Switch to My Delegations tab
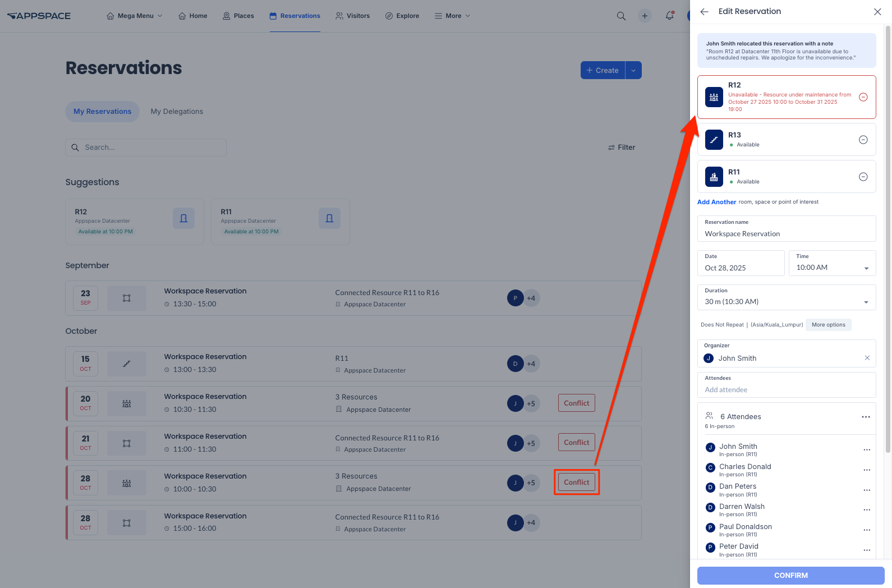The height and width of the screenshot is (588, 892). (x=177, y=112)
